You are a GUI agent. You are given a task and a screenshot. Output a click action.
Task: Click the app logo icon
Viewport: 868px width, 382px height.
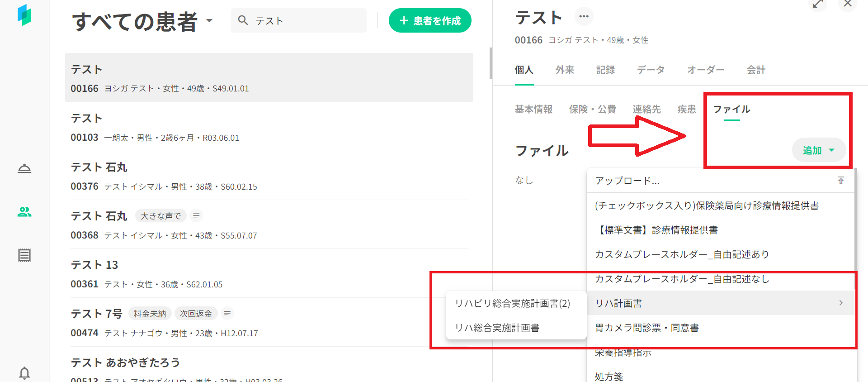click(24, 15)
